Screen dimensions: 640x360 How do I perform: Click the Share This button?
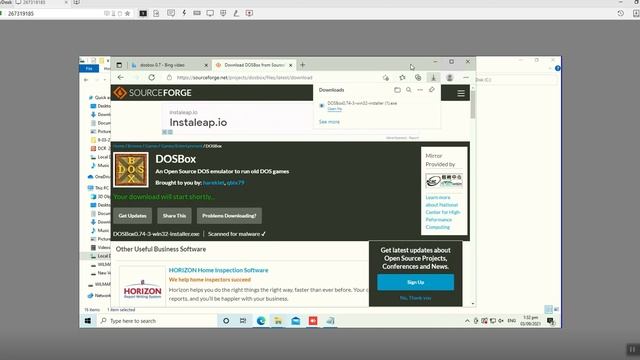pos(174,216)
